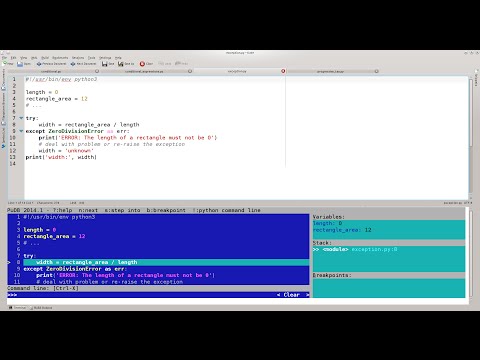The height and width of the screenshot is (360, 480).
Task: Click the Clear button in PuDB command line
Action: (x=292, y=295)
